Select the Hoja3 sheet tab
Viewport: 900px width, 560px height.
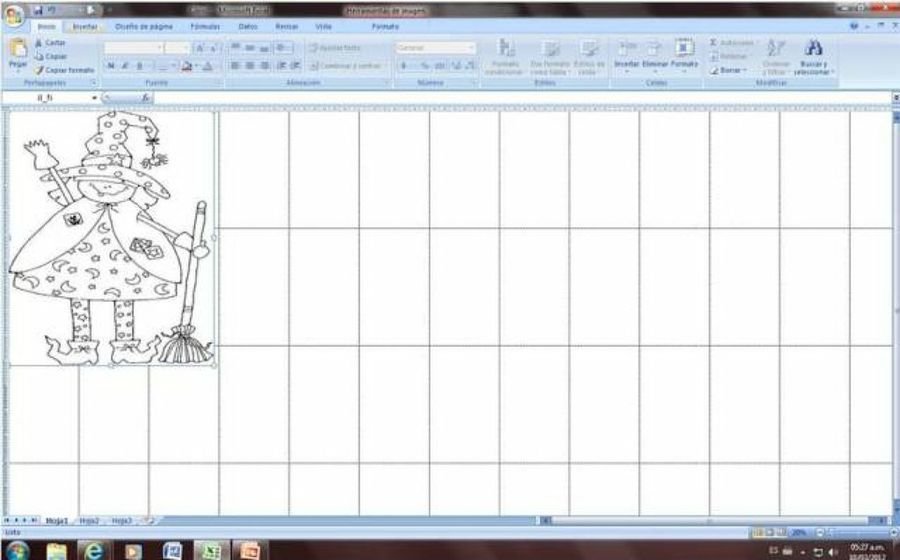click(122, 521)
